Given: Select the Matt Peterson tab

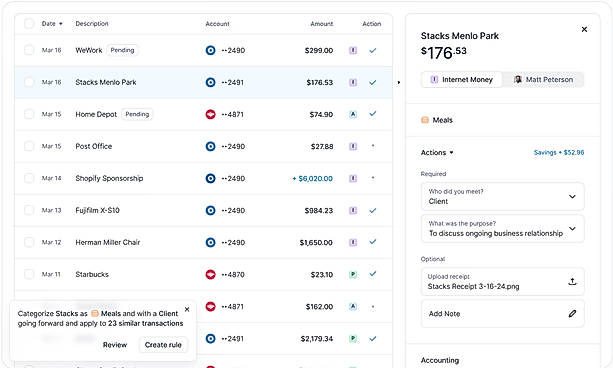Looking at the screenshot, I should click(x=543, y=80).
